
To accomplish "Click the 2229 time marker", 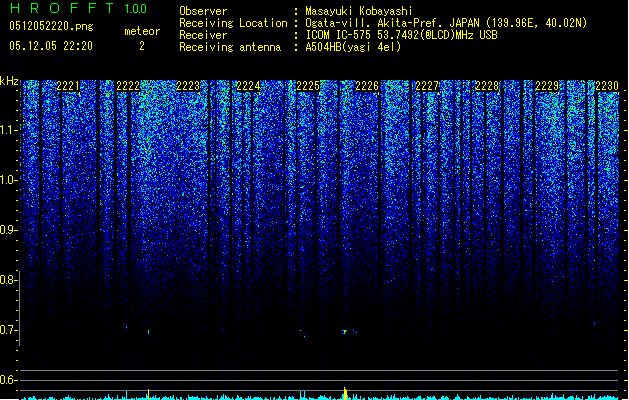I will click(547, 86).
